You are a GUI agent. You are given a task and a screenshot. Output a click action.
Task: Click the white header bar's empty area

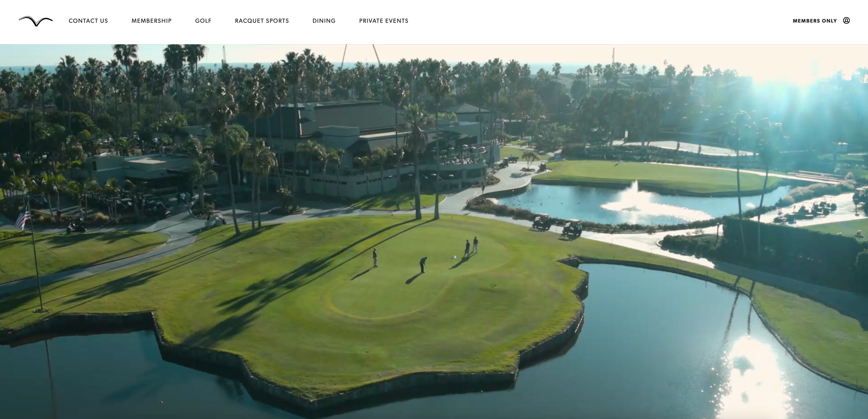tap(600, 21)
